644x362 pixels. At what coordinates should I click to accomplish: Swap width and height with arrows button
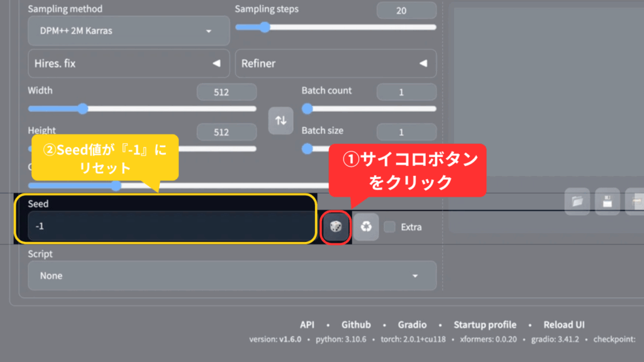(281, 121)
